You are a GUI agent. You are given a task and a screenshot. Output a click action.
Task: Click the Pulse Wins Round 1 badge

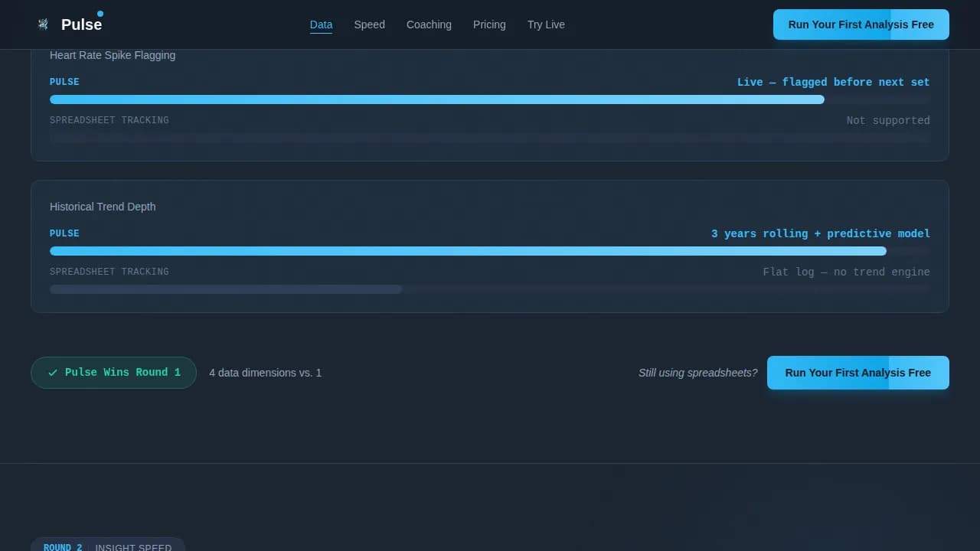click(113, 373)
